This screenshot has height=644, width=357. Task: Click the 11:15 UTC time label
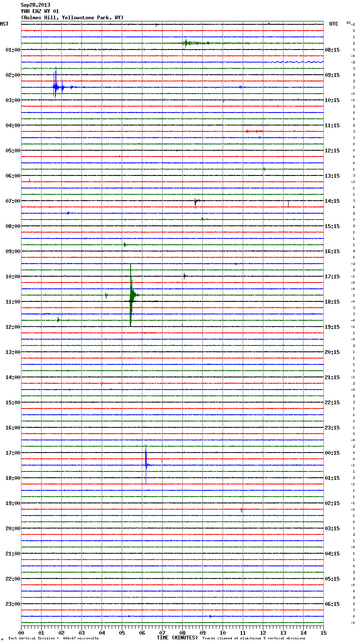pos(332,126)
